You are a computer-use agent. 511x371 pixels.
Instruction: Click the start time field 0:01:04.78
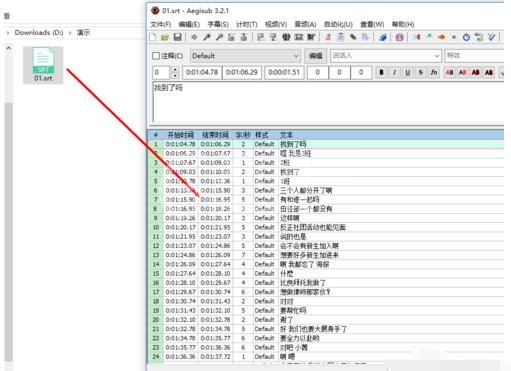click(x=202, y=72)
